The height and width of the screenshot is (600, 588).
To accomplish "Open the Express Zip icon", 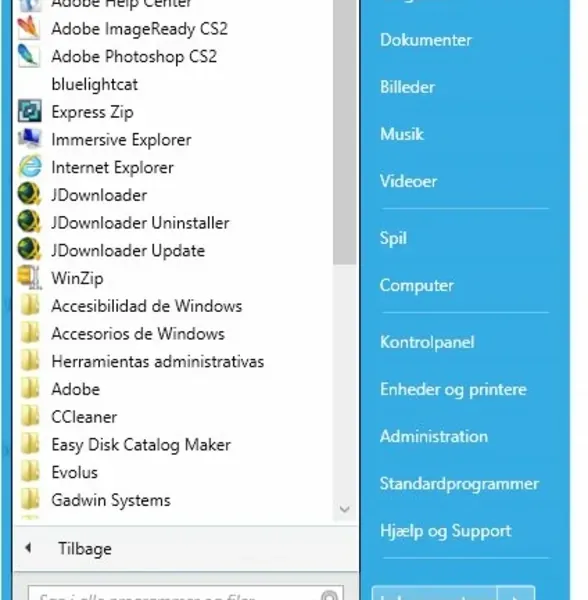I will (x=29, y=111).
